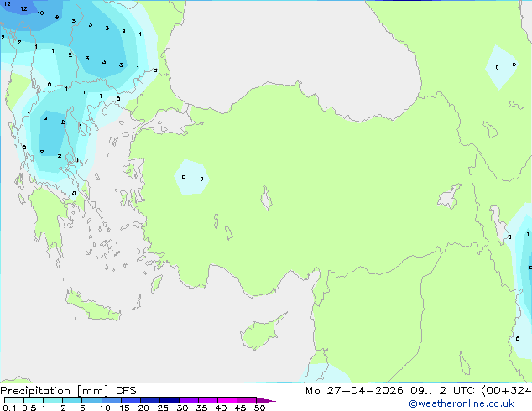The height and width of the screenshot is (411, 532).
Task: Select the 'Precipitation [mm] CFS' title text
Action: click(x=68, y=391)
